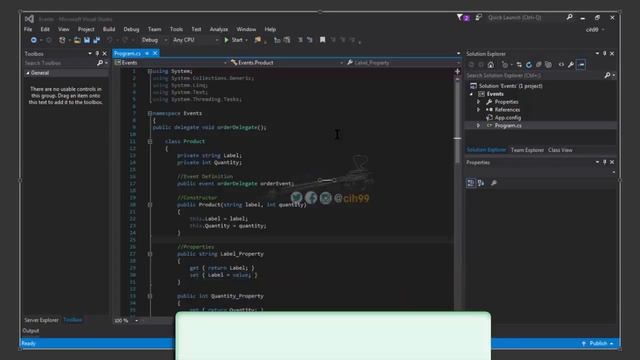Click Solution Explorer Properties wrench icon
The image size is (640, 360).
click(571, 64)
